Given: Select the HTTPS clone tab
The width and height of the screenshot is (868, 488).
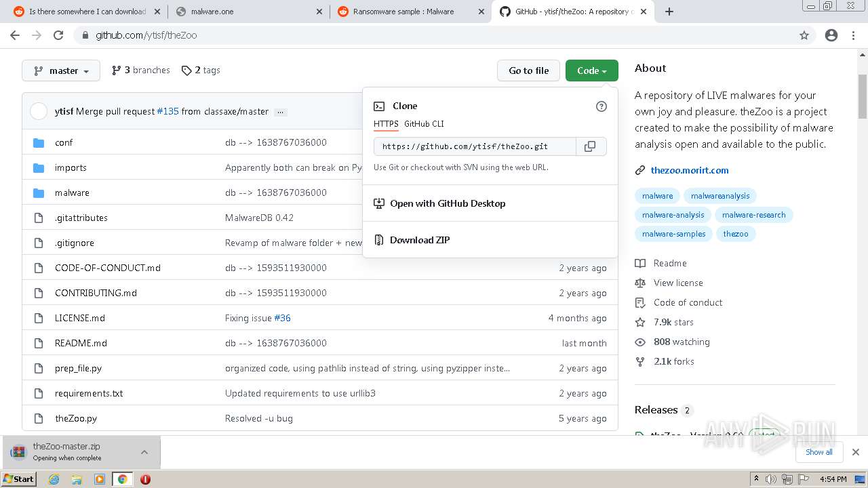Looking at the screenshot, I should pos(386,124).
